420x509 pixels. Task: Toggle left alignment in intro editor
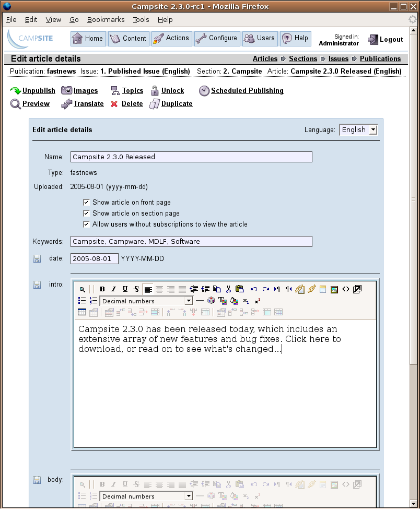click(148, 289)
